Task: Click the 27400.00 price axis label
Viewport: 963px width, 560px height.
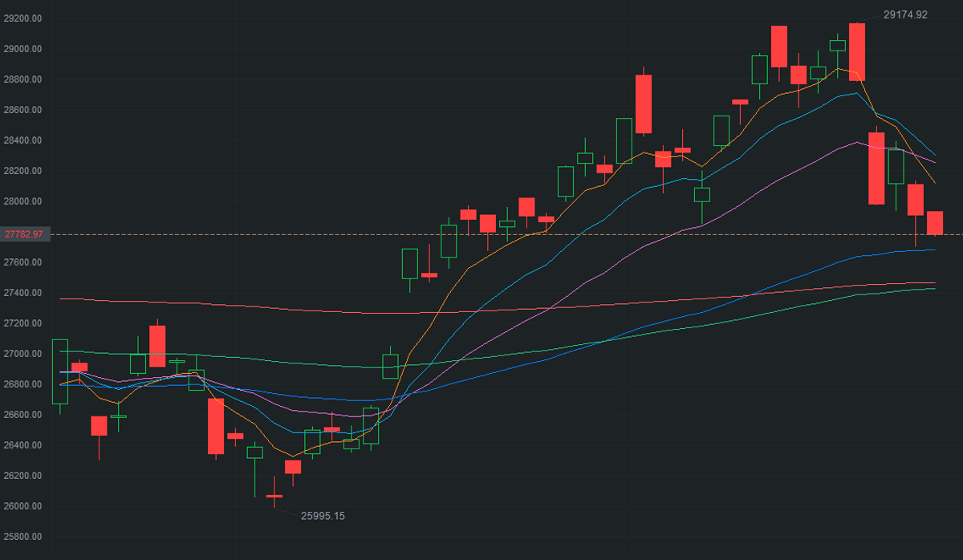Action: pos(23,293)
